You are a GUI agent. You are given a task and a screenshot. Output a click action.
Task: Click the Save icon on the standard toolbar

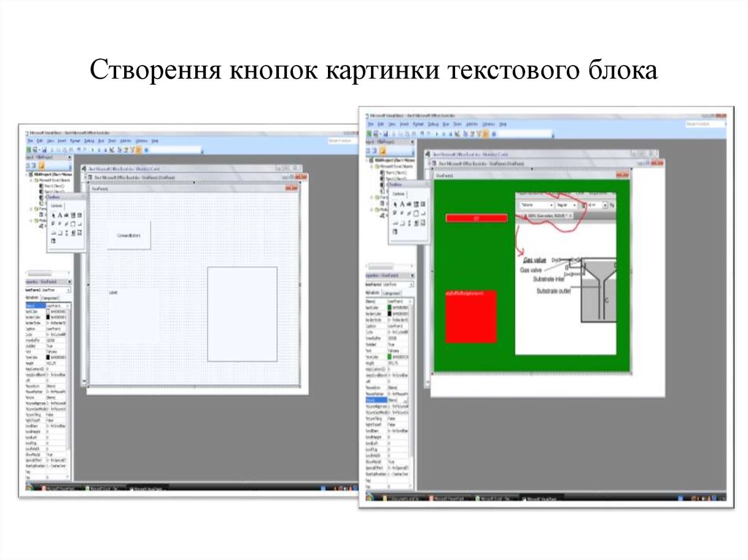[x=45, y=149]
